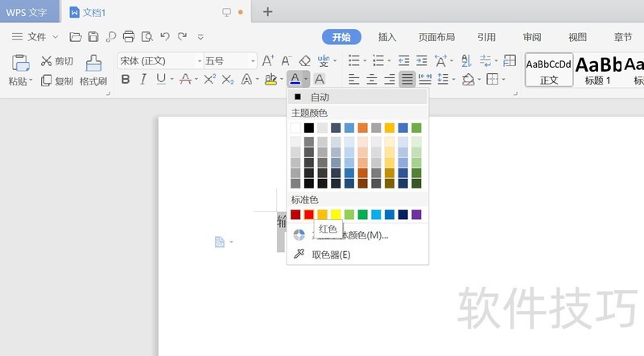Redo the last action

point(183,36)
